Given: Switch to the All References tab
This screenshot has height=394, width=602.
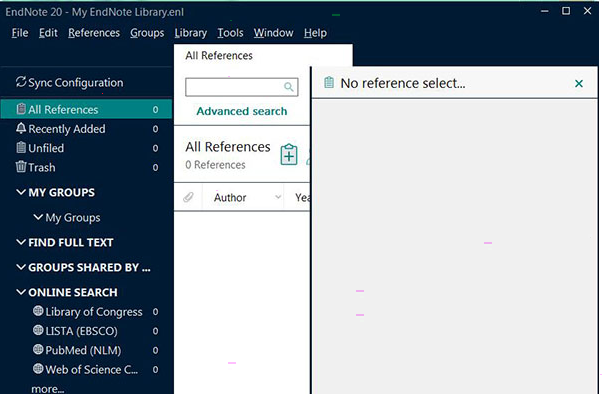Looking at the screenshot, I should [219, 56].
